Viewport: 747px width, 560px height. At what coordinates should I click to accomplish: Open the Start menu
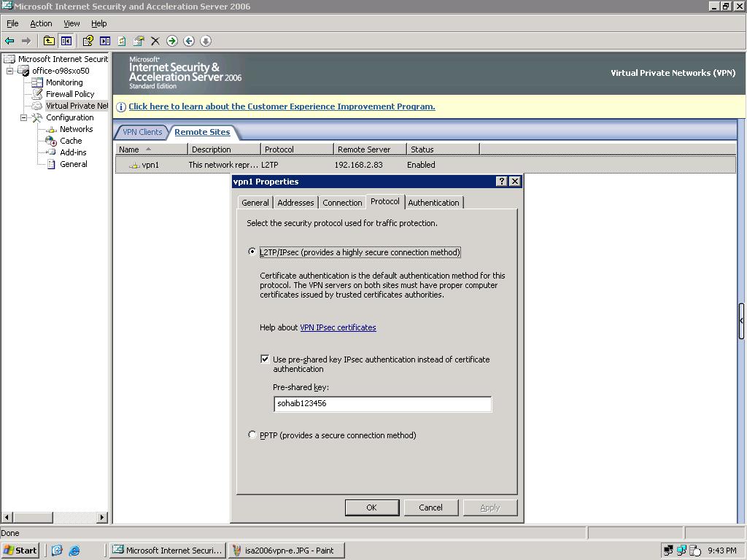(x=20, y=551)
